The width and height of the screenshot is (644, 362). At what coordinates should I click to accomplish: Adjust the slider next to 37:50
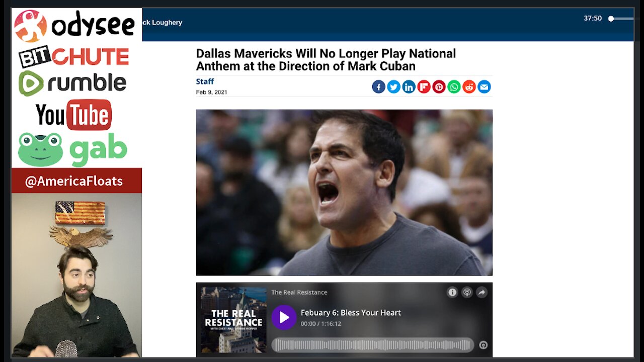[x=621, y=19]
